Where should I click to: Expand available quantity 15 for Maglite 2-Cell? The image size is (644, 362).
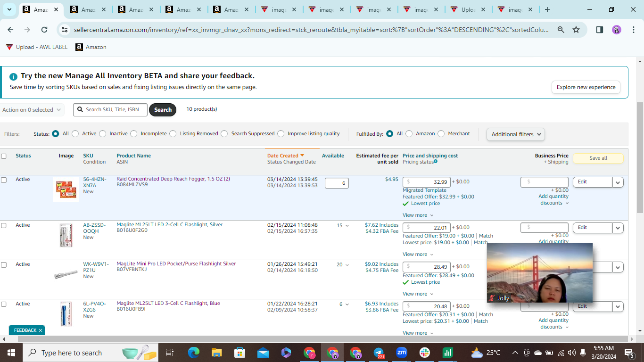click(343, 226)
